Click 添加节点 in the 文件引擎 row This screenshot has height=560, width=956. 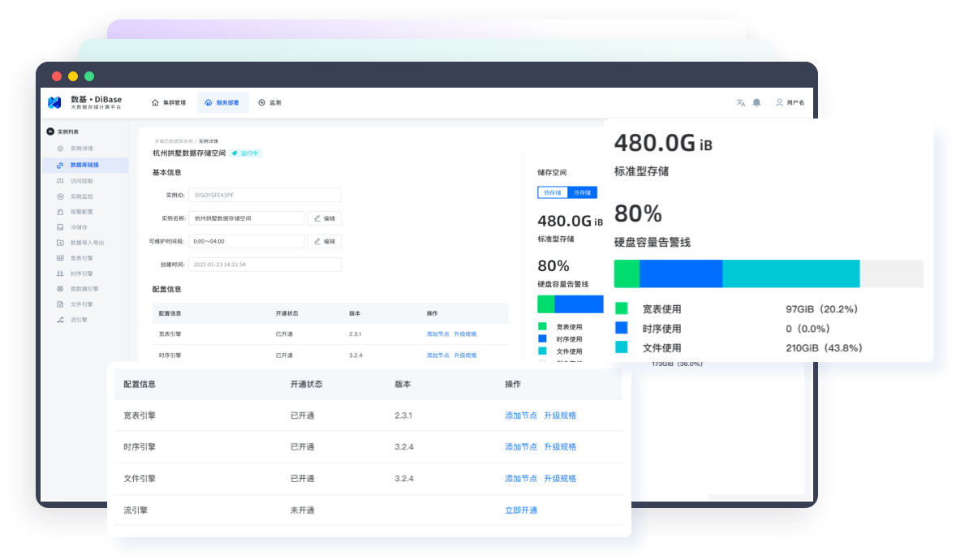tap(521, 478)
